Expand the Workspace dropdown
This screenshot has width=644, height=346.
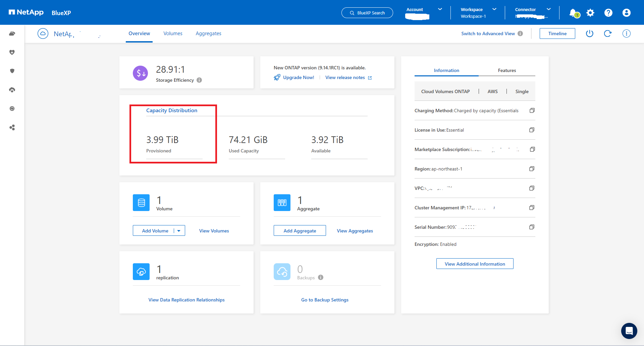click(x=494, y=9)
